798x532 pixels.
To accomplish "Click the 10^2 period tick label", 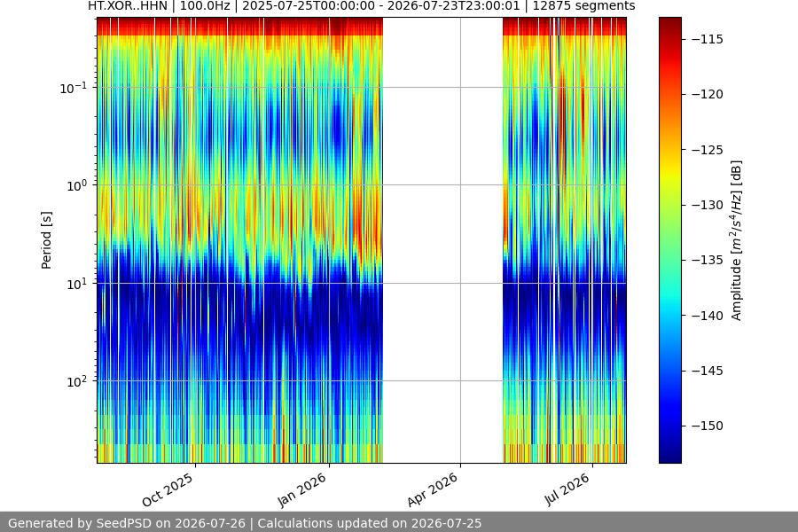I will point(76,381).
